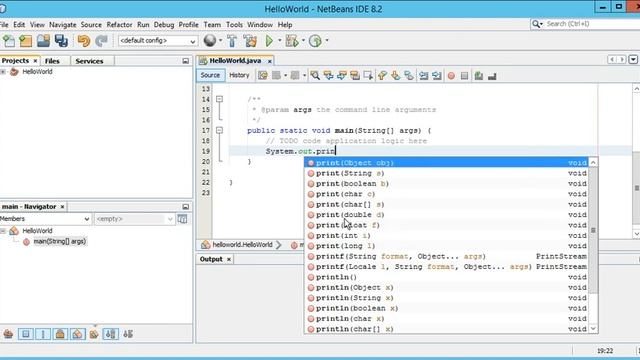Switch to the Services tab
Image resolution: width=640 pixels, height=360 pixels.
pos(89,61)
